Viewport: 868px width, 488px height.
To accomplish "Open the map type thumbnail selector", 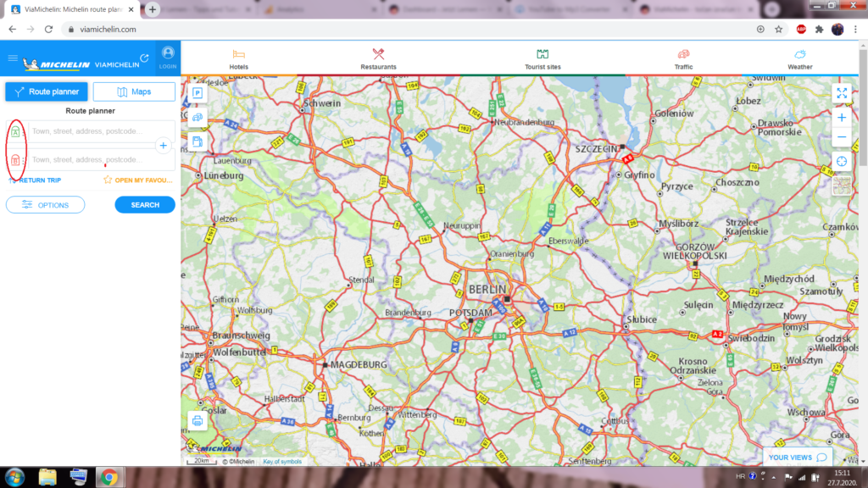I will (x=841, y=186).
